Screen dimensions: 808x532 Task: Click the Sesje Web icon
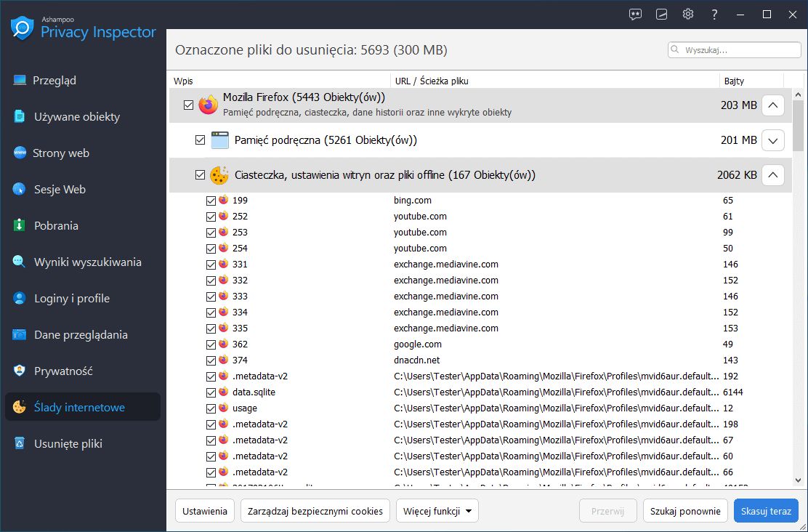19,189
